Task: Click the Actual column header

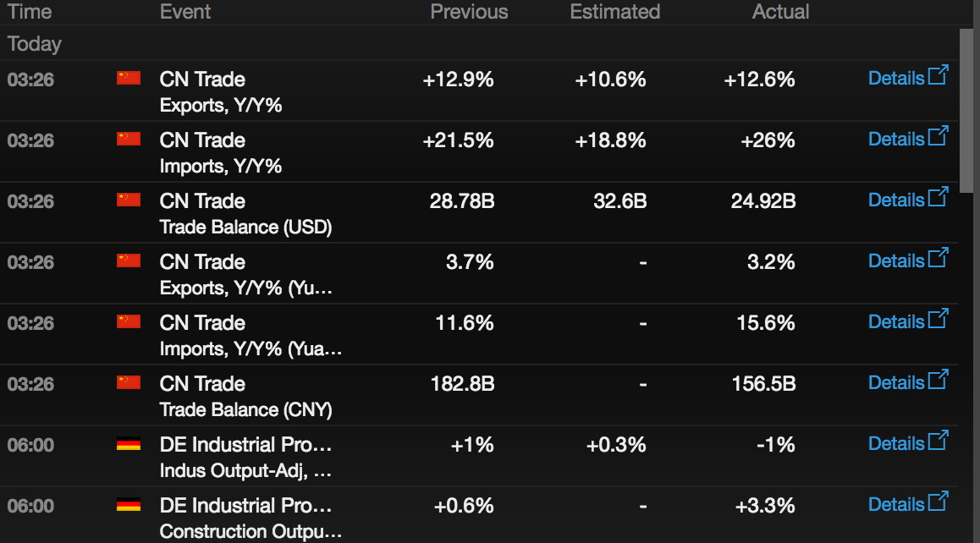Action: [x=780, y=11]
